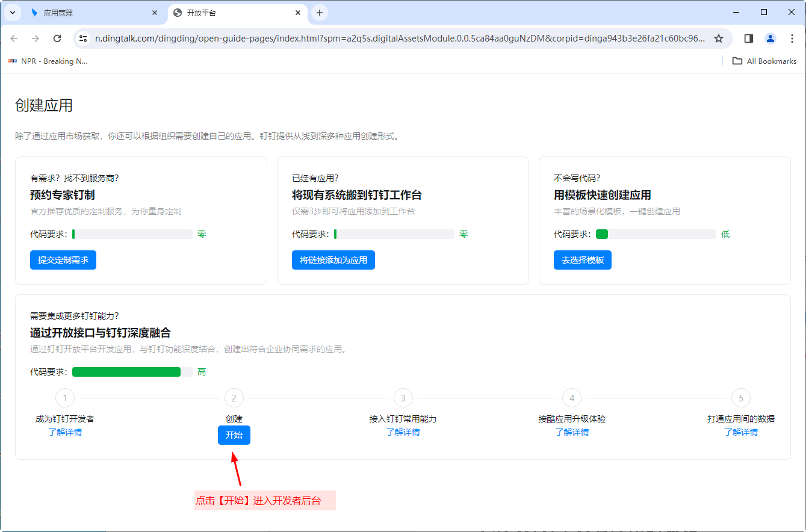Click the high code requirement green progress bar
Screen dimensions: 806x532
coord(126,372)
